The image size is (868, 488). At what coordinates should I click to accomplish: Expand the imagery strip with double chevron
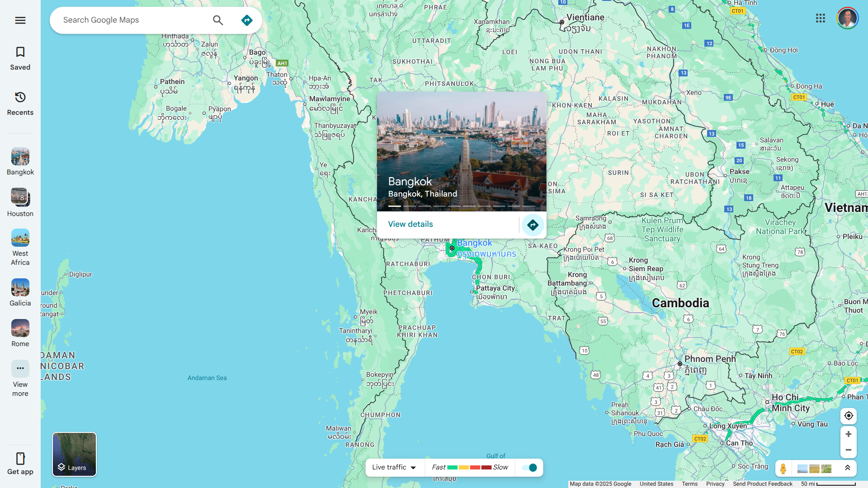[847, 468]
